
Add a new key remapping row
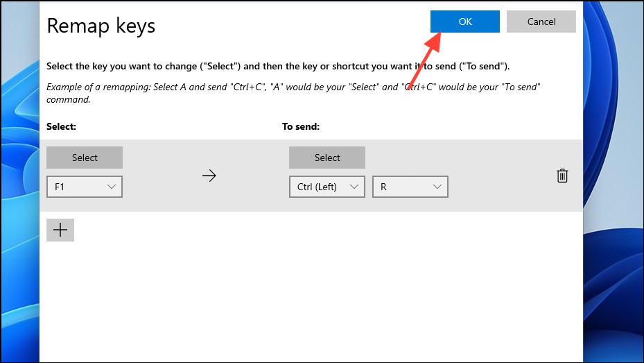(60, 230)
